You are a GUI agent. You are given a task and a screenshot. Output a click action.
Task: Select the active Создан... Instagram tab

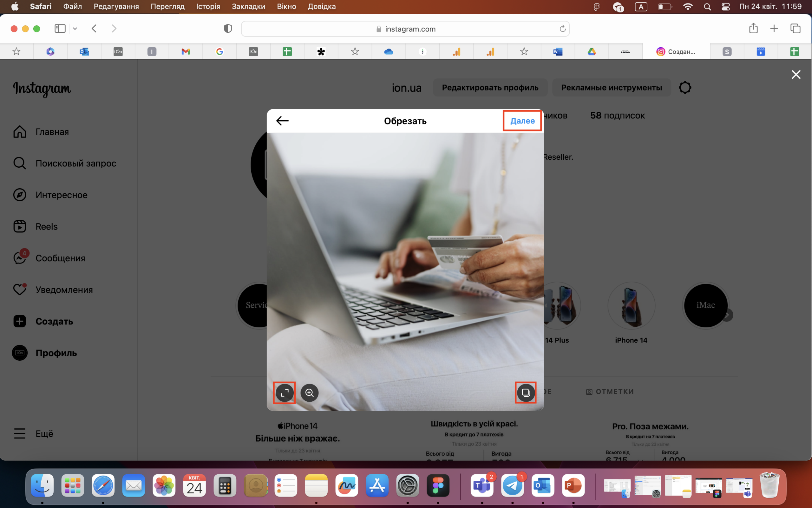tap(676, 52)
